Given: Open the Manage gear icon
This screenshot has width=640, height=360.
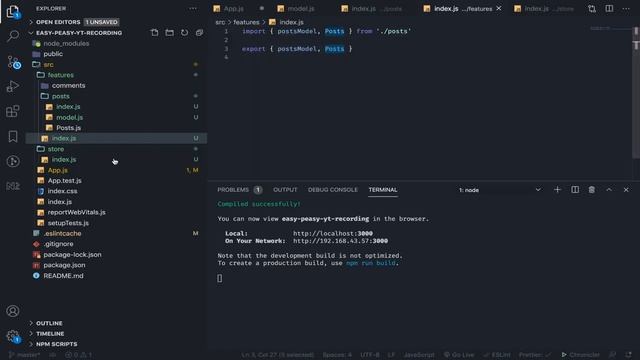Looking at the screenshot, I should tap(13, 337).
